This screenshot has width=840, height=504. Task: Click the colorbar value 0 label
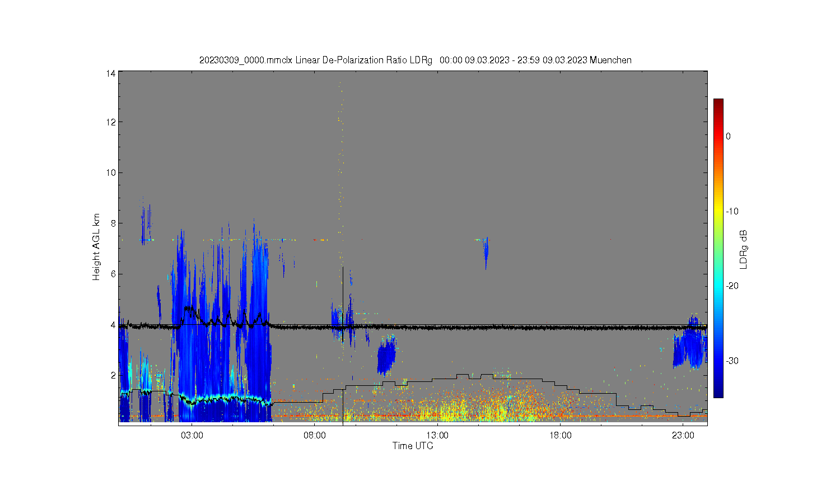(x=728, y=136)
